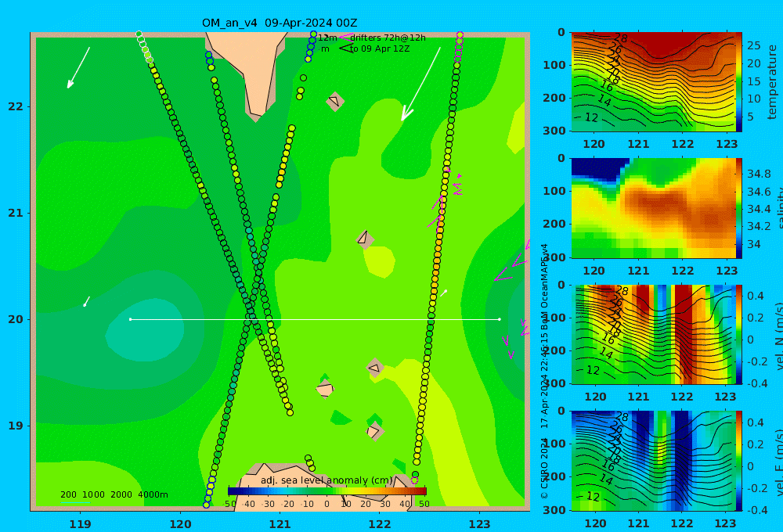Screen dimensions: 783x532
Task: Click the salinity section plot
Action: click(x=653, y=208)
